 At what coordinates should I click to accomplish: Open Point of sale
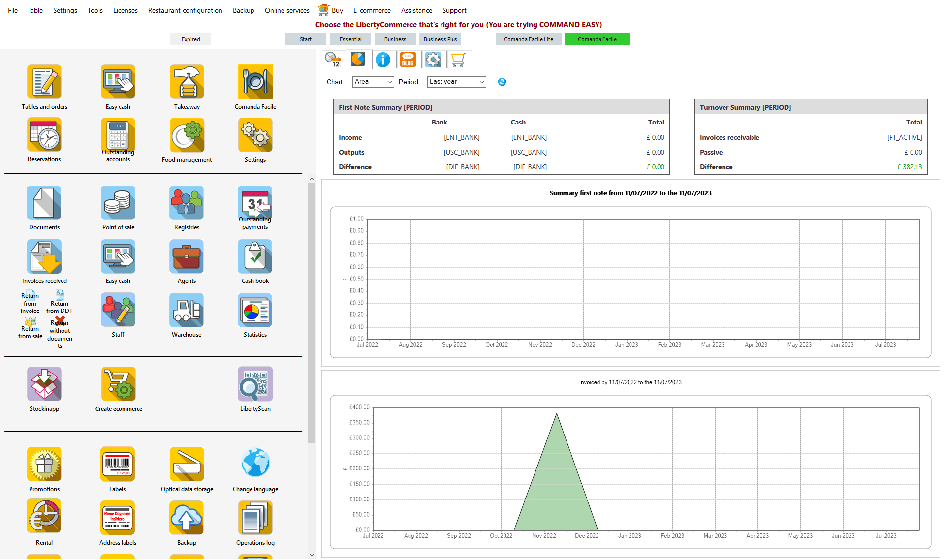click(x=118, y=203)
